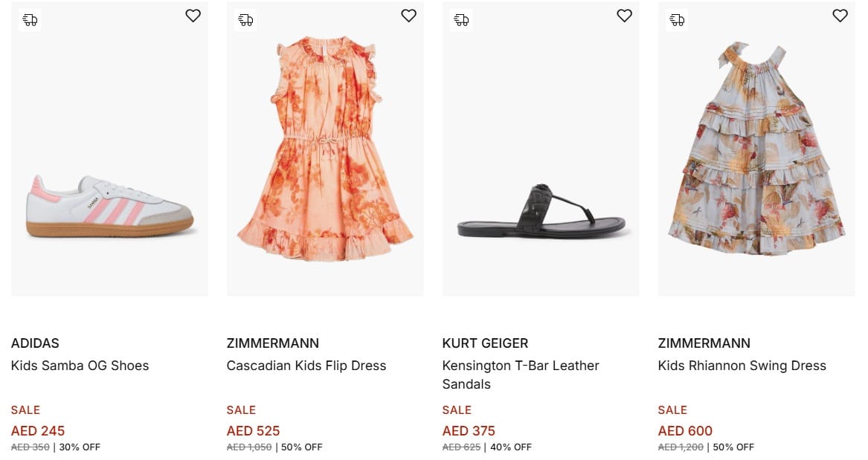Click delivery truck icon on Rhiannon Swing Dress

point(677,20)
